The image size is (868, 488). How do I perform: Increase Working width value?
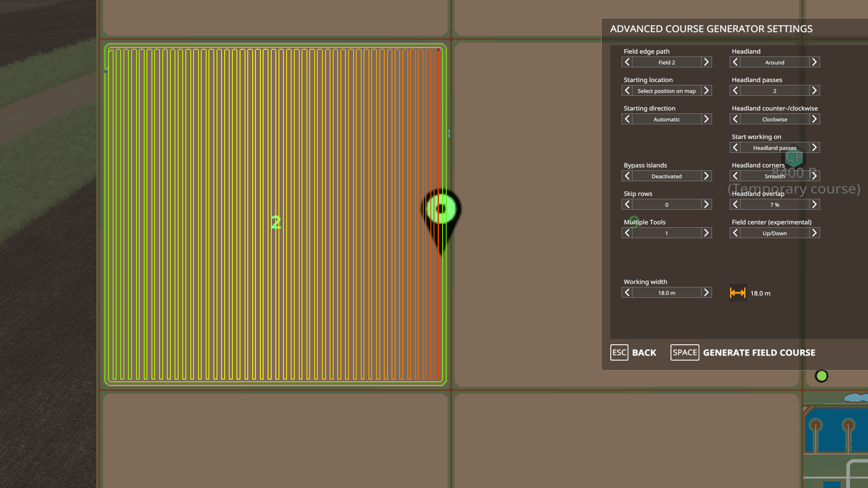point(707,293)
